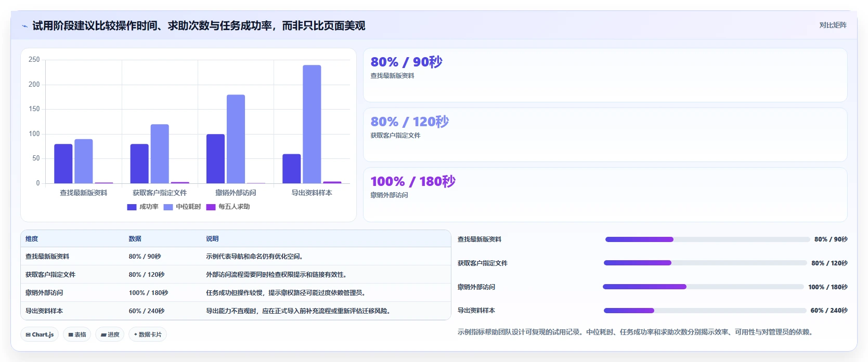The width and height of the screenshot is (868, 362).
Task: Select the Chart.js chip
Action: point(40,334)
